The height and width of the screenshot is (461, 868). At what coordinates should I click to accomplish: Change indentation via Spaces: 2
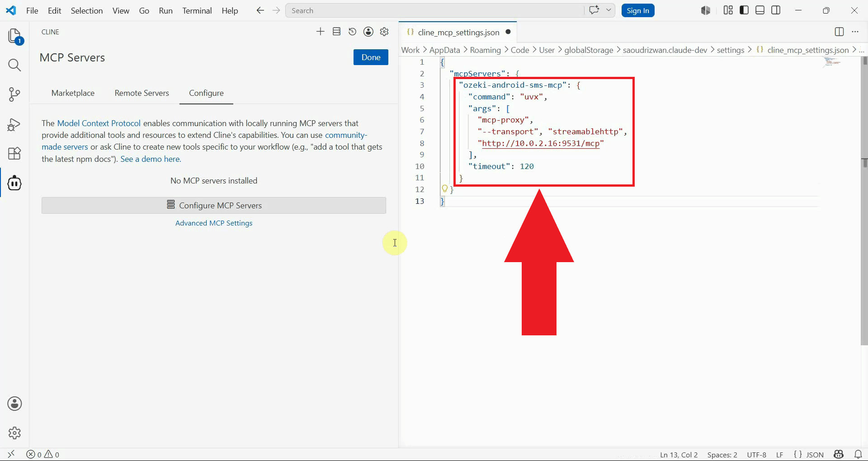point(722,455)
